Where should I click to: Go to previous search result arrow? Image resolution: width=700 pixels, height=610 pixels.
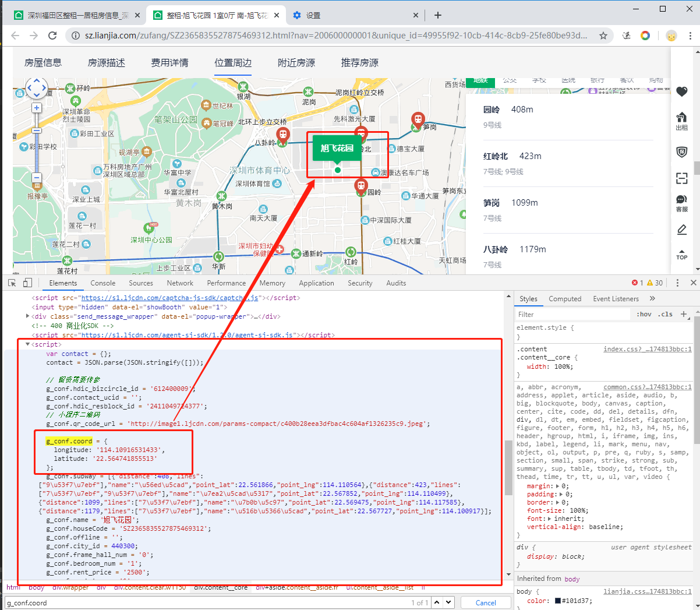point(437,602)
